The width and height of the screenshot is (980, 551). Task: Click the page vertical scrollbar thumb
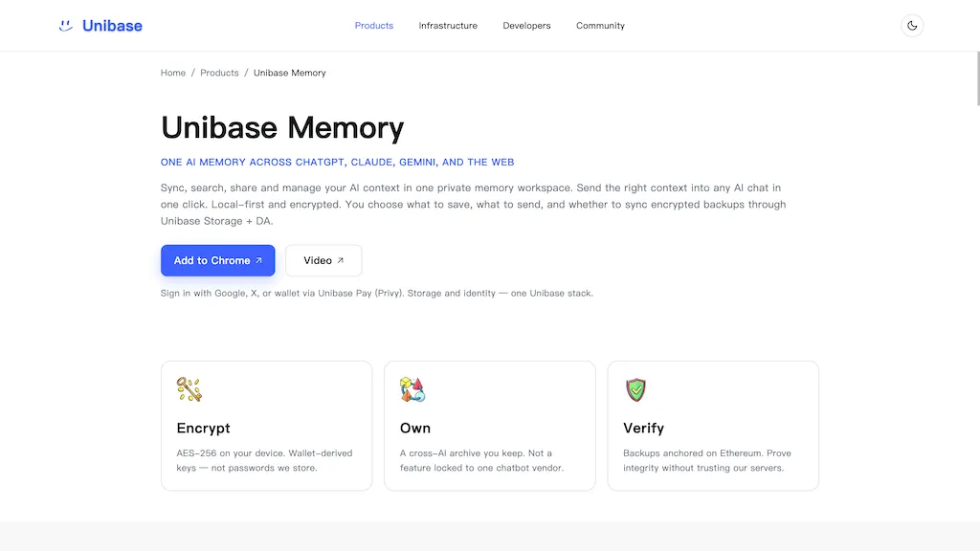(977, 79)
